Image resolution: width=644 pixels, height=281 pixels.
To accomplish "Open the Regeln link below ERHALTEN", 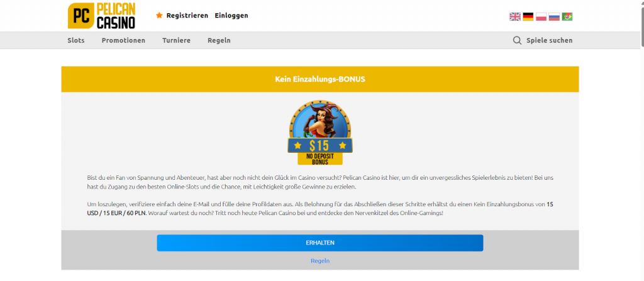I will point(320,260).
